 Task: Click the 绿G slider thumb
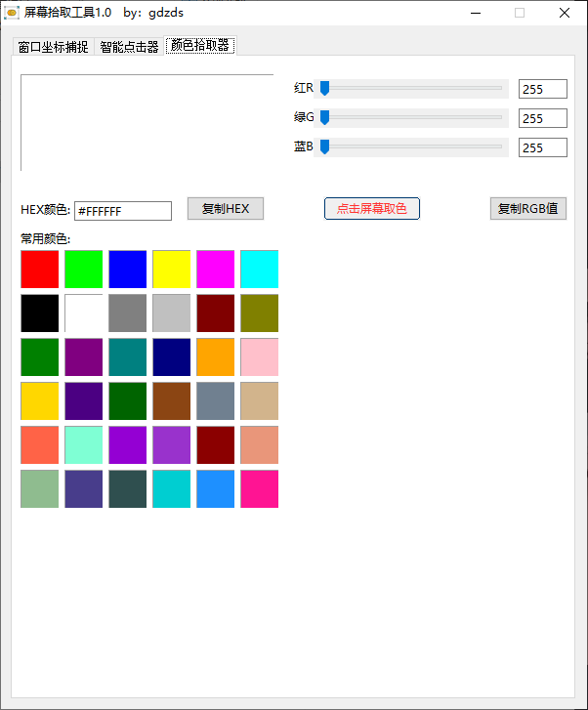click(x=324, y=118)
